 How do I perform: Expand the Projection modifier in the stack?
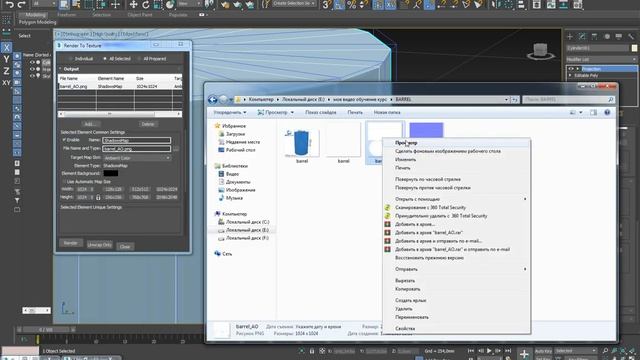[x=578, y=69]
